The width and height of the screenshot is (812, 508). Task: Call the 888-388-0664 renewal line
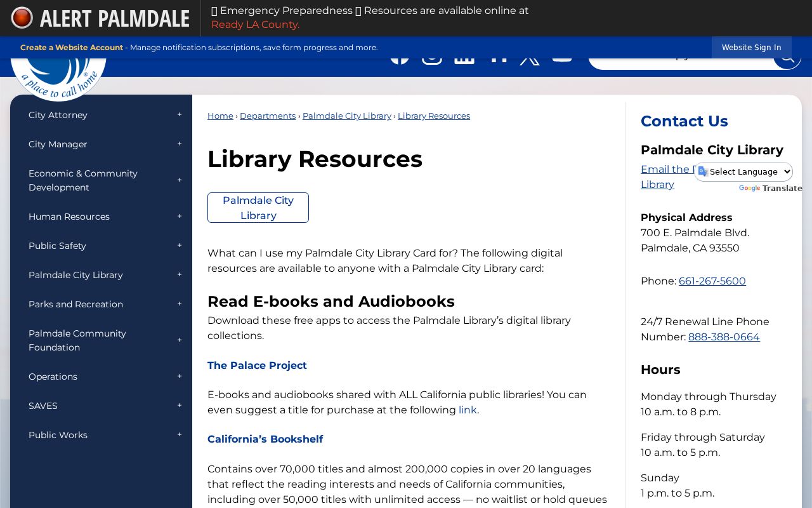[x=724, y=337]
